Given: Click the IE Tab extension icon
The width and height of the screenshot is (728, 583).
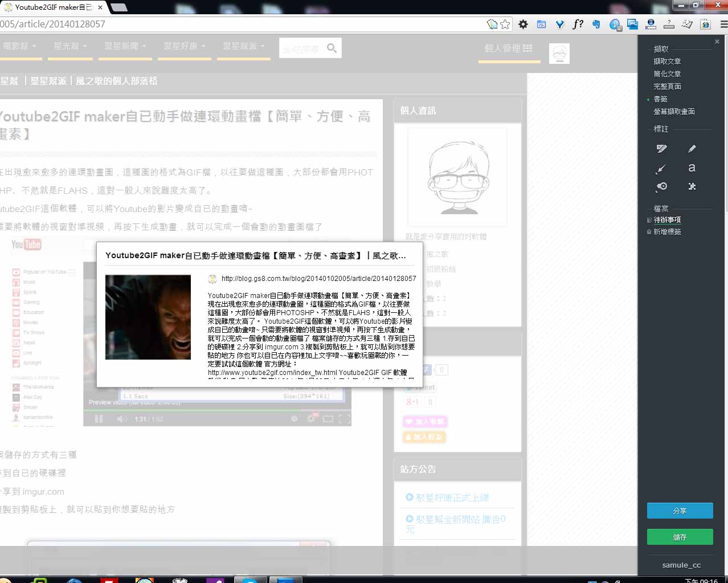Looking at the screenshot, I should [x=705, y=24].
